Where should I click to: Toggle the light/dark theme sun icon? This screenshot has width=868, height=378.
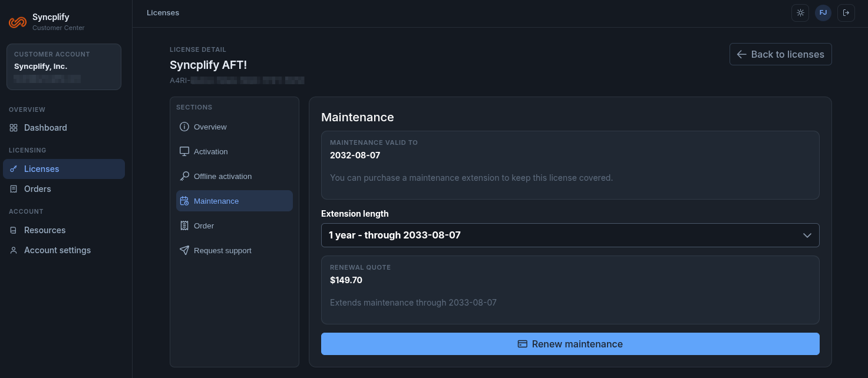[800, 12]
